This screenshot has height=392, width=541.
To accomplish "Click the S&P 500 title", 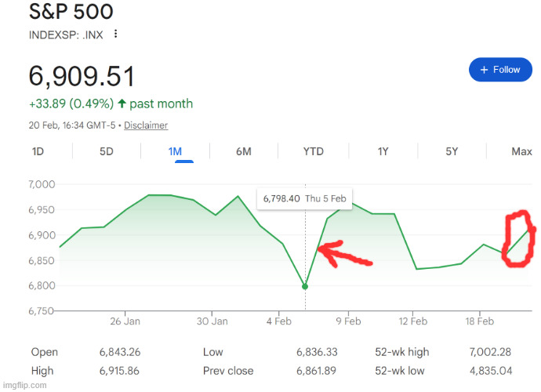I will click(71, 13).
